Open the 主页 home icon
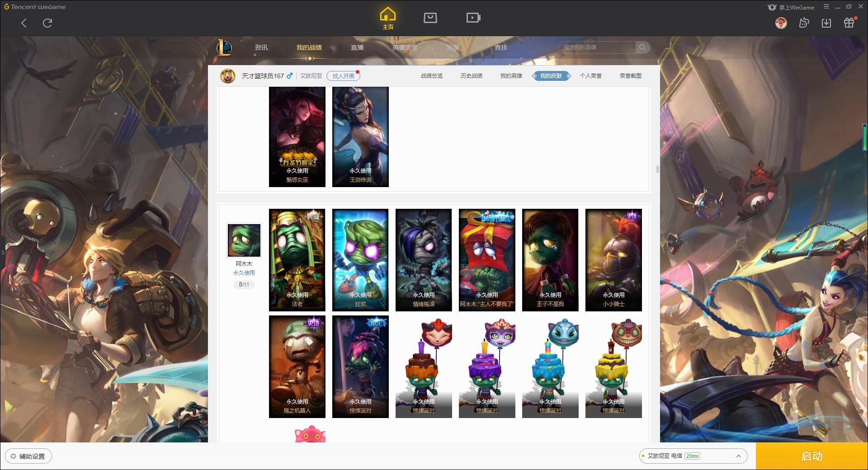868x470 pixels. point(388,18)
